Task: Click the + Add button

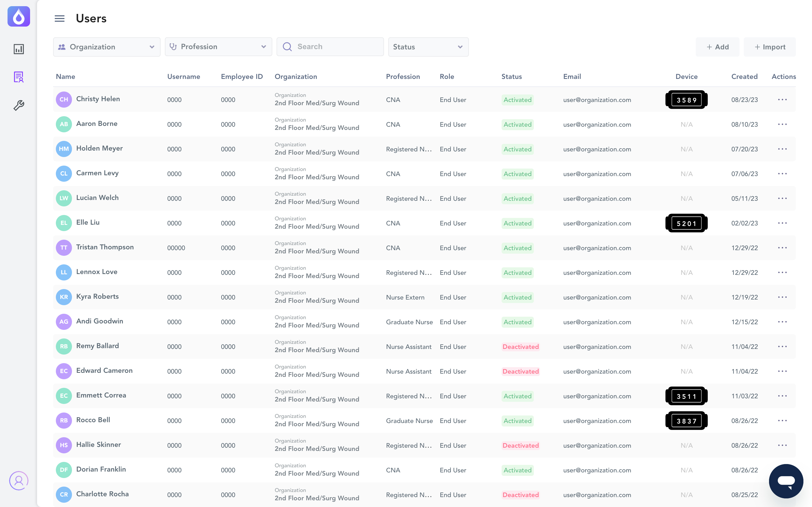Action: point(717,47)
